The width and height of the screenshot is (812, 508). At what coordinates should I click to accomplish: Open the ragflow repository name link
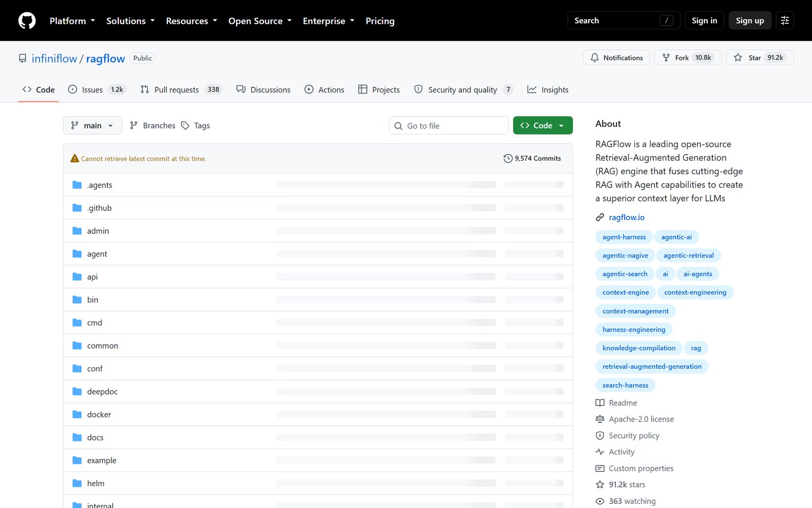pos(106,58)
